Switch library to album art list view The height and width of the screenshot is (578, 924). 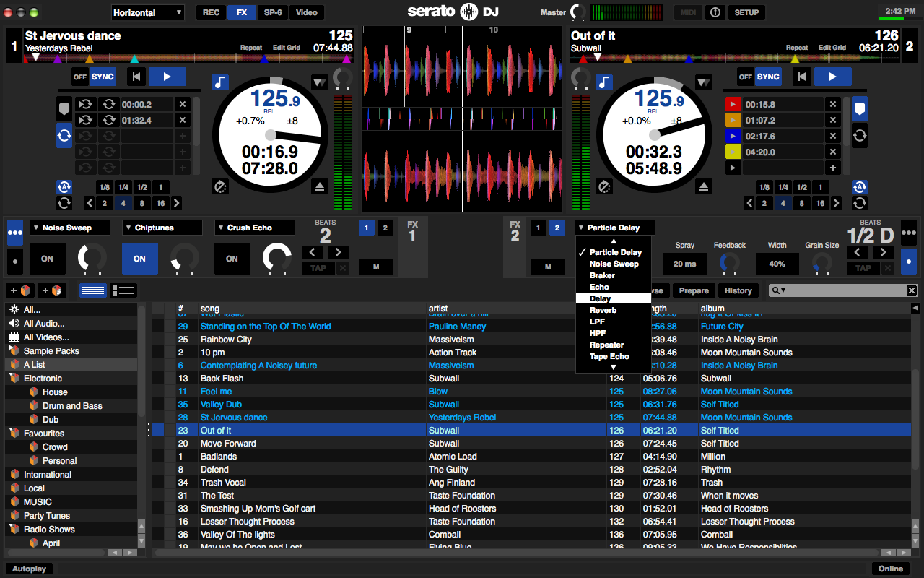124,290
